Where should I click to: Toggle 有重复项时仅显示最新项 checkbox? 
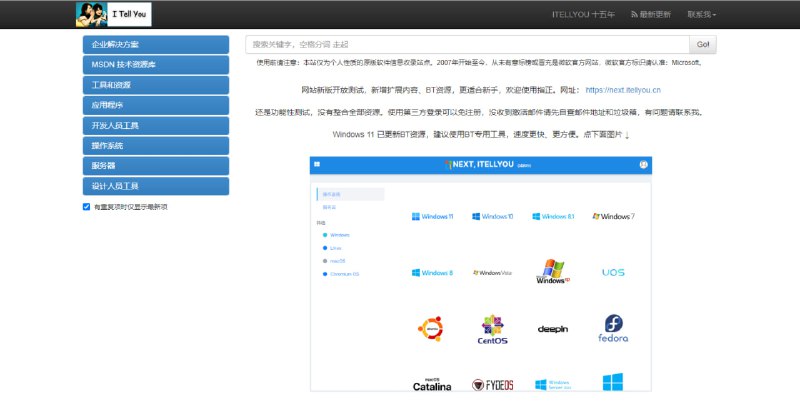(86, 207)
